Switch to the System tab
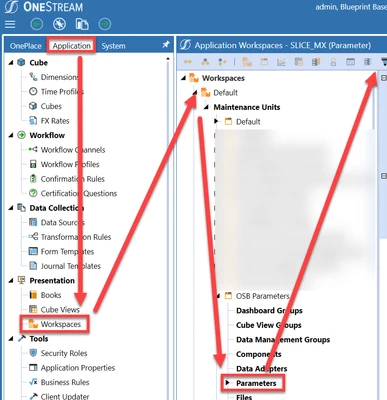Image resolution: width=387 pixels, height=400 pixels. 113,46
